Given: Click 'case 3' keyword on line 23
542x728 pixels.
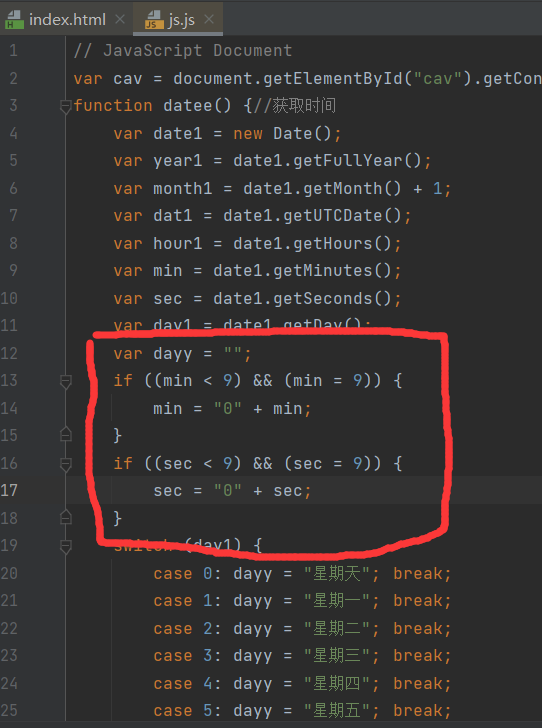Looking at the screenshot, I should [x=183, y=656].
